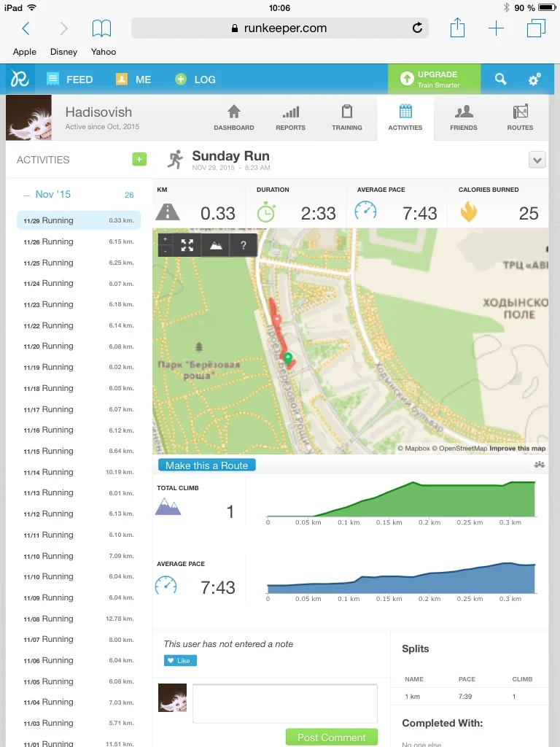Open 11/22 Running 6.14 km activity

pyautogui.click(x=79, y=325)
